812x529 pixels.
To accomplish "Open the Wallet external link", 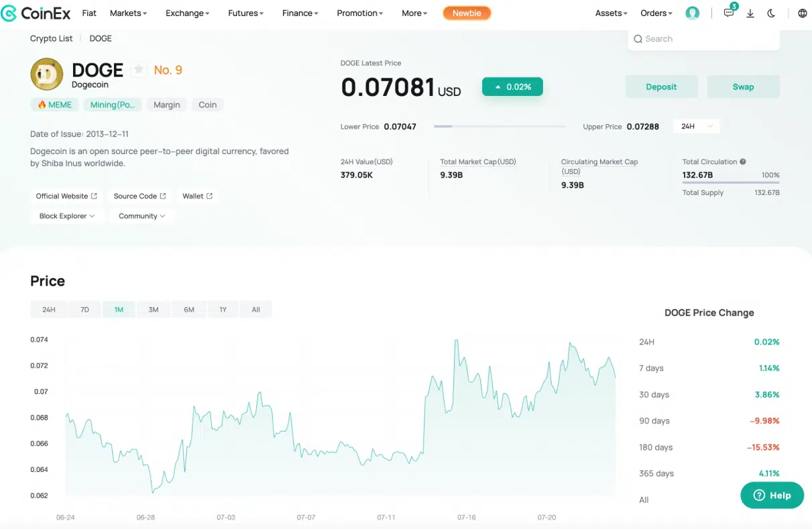I will (x=197, y=196).
